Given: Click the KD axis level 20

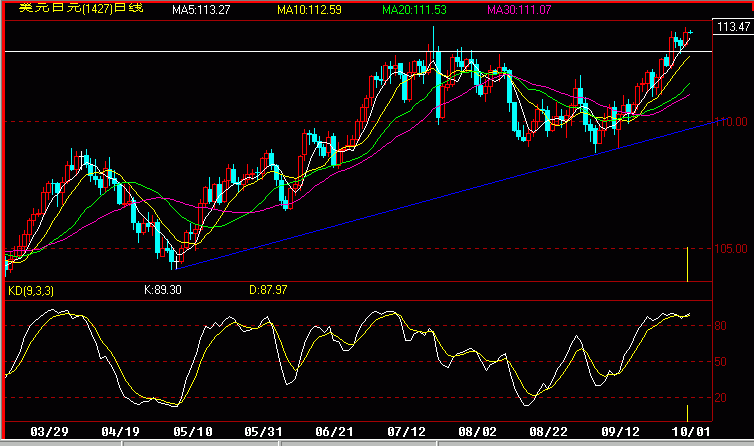Looking at the screenshot, I should tap(720, 398).
